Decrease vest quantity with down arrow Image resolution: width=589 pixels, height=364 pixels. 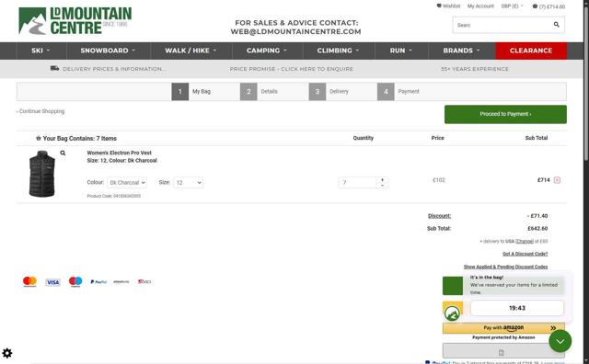coord(383,185)
